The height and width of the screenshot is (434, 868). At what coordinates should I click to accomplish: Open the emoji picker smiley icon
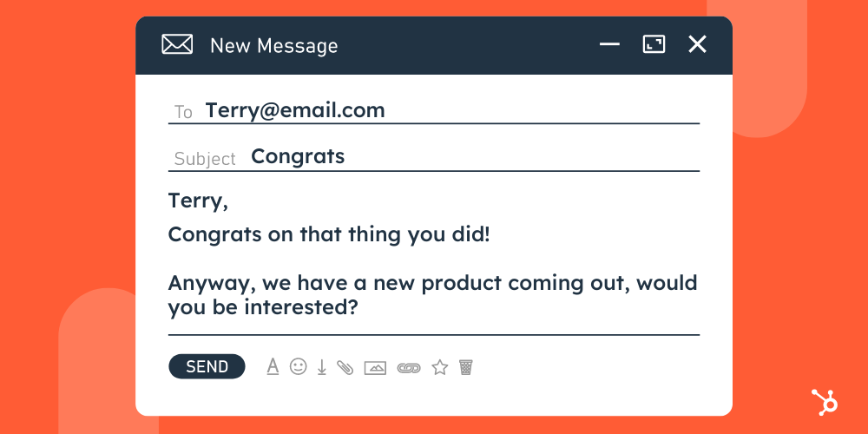pyautogui.click(x=298, y=367)
